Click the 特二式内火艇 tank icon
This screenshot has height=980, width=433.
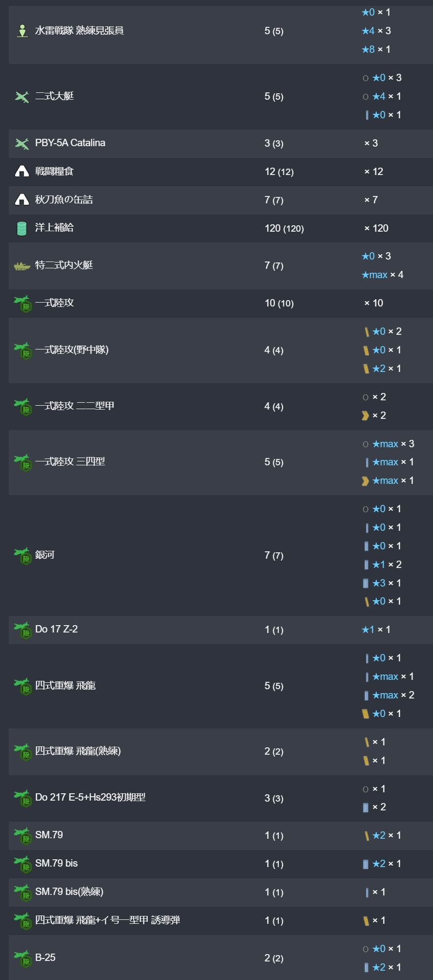coord(22,266)
